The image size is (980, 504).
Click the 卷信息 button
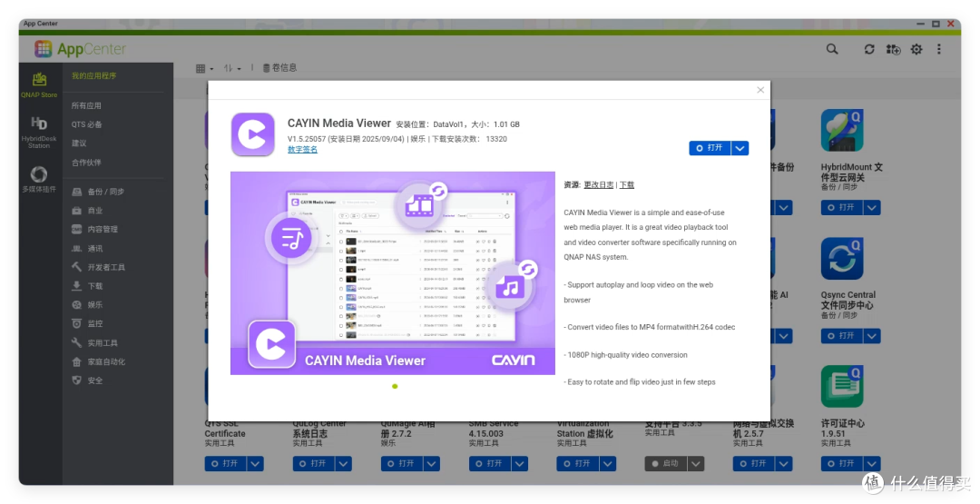click(x=279, y=67)
